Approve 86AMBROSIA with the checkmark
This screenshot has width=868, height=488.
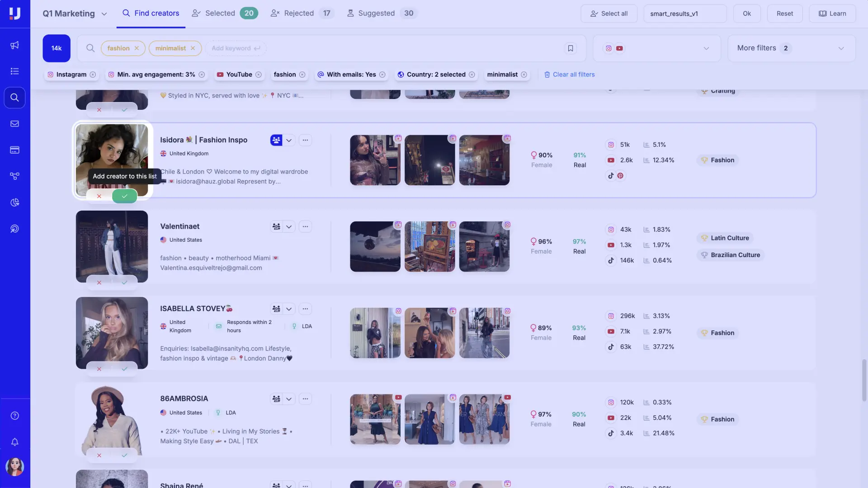click(x=124, y=455)
